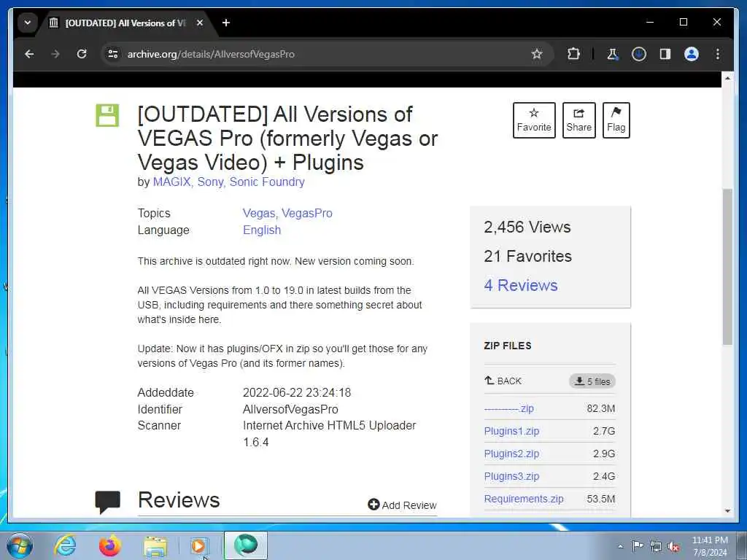747x560 pixels.
Task: Download Plugins2.zip
Action: (511, 454)
